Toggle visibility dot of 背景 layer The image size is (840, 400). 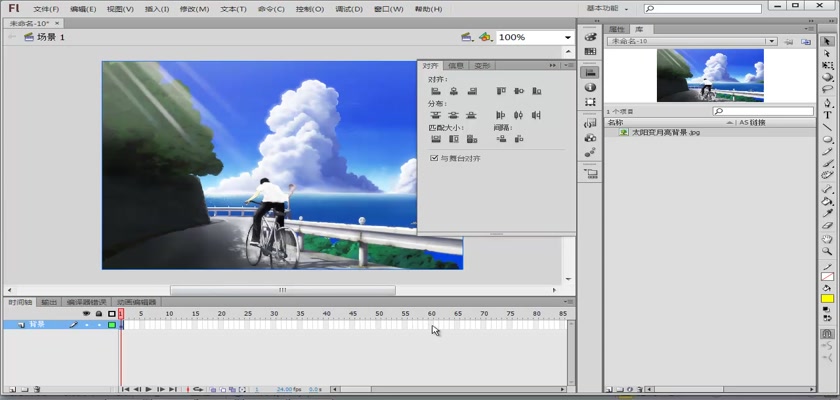[x=86, y=325]
